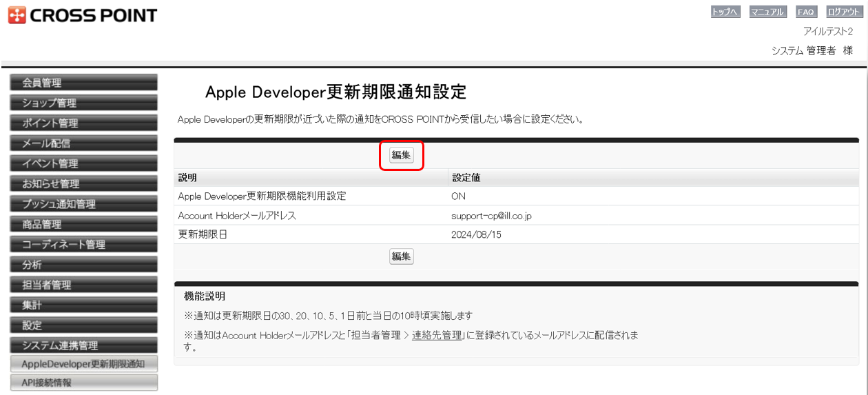This screenshot has width=868, height=395.
Task: Go to top page via トップへ
Action: pos(725,12)
